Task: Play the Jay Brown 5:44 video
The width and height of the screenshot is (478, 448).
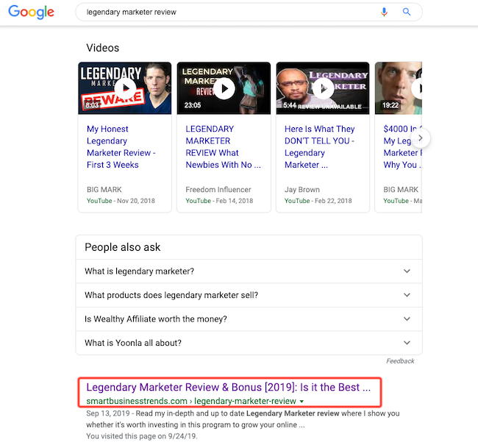Action: point(323,88)
